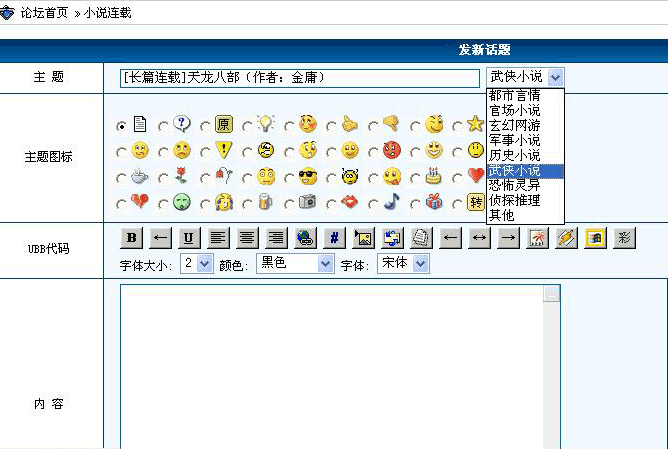Choose the broken heart icon radio button

[x=121, y=204]
